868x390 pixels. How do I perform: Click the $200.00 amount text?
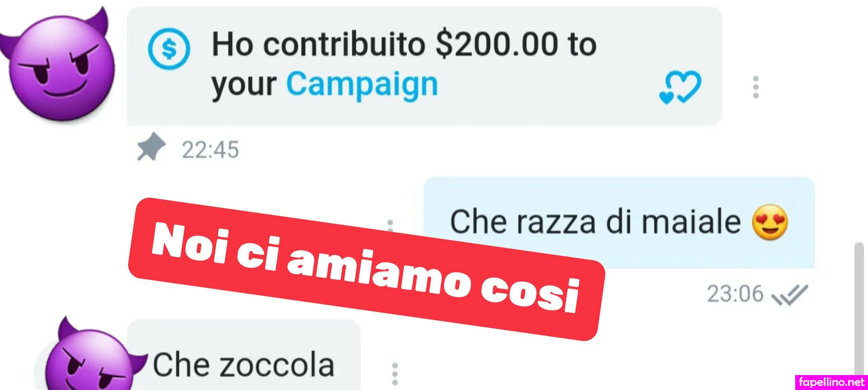[x=497, y=44]
